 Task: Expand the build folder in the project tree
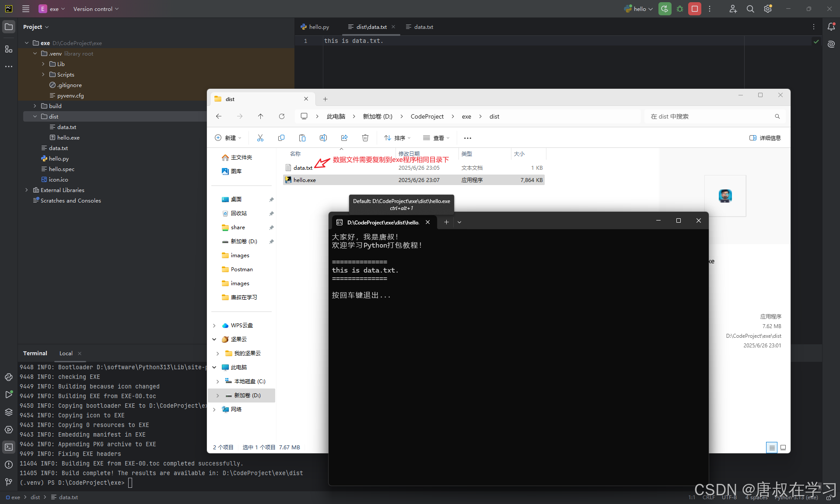[x=35, y=106]
